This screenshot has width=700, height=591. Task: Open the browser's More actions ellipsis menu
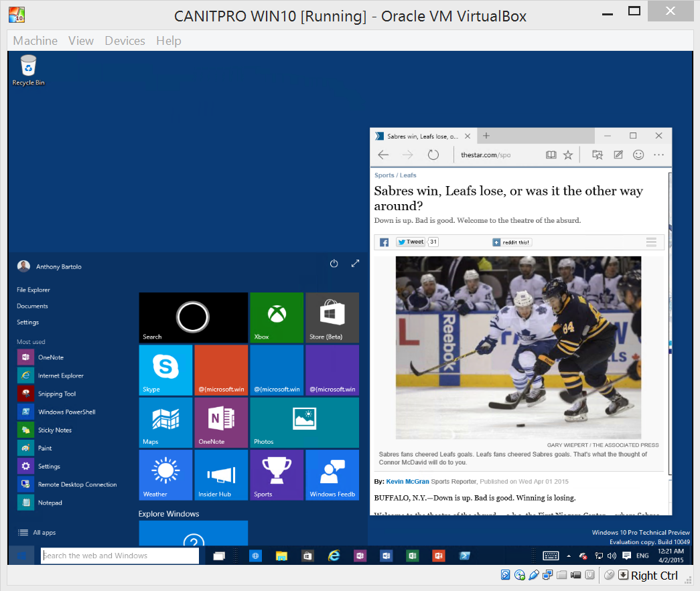tap(658, 155)
